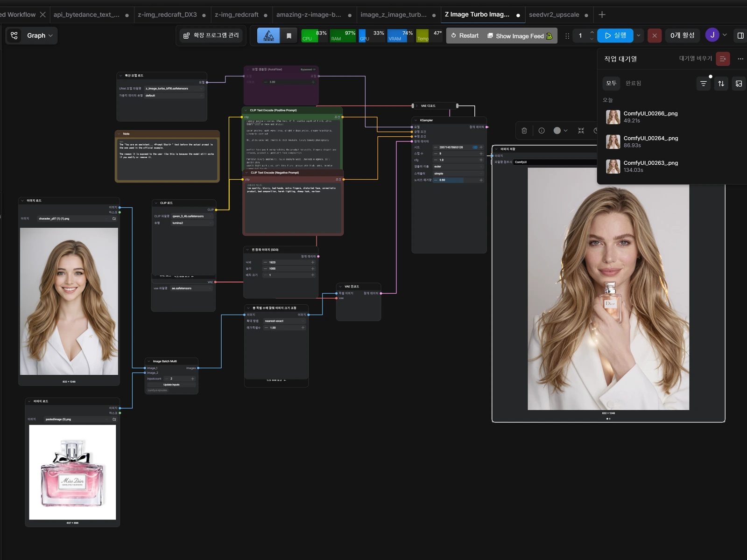The height and width of the screenshot is (560, 747).
Task: Select the 모두 queue filter tab
Action: click(611, 83)
